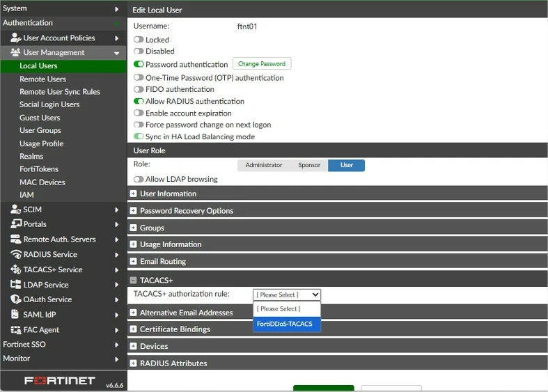This screenshot has width=548, height=392.
Task: Select FortiDDoS-TACACS from dropdown list
Action: tap(287, 324)
